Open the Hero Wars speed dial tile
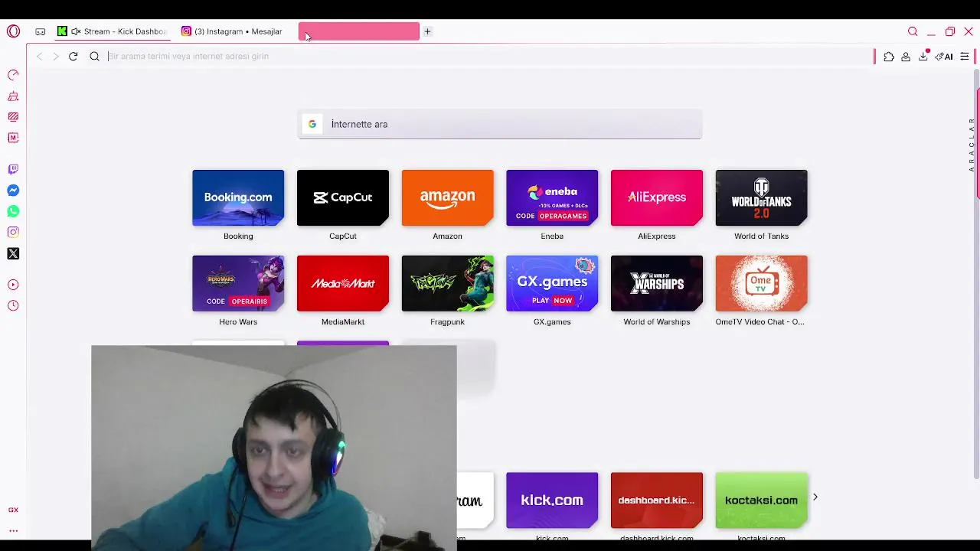The width and height of the screenshot is (980, 551). pyautogui.click(x=238, y=283)
